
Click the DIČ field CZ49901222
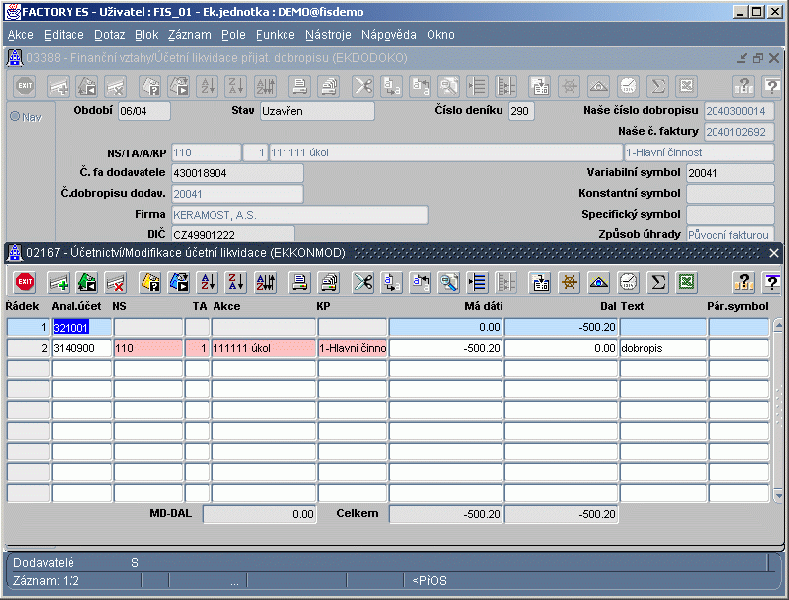(232, 235)
